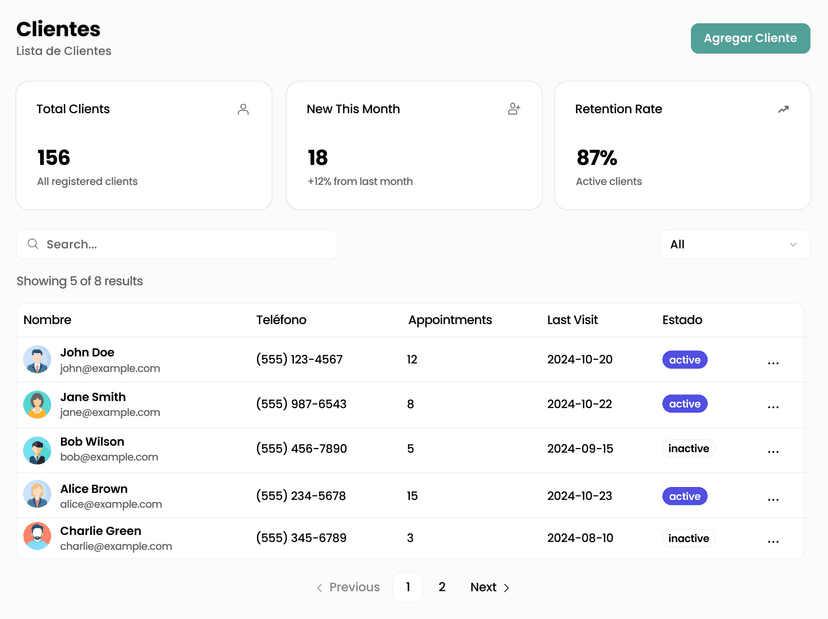Open Charlie Green's row actions menu

click(x=773, y=541)
